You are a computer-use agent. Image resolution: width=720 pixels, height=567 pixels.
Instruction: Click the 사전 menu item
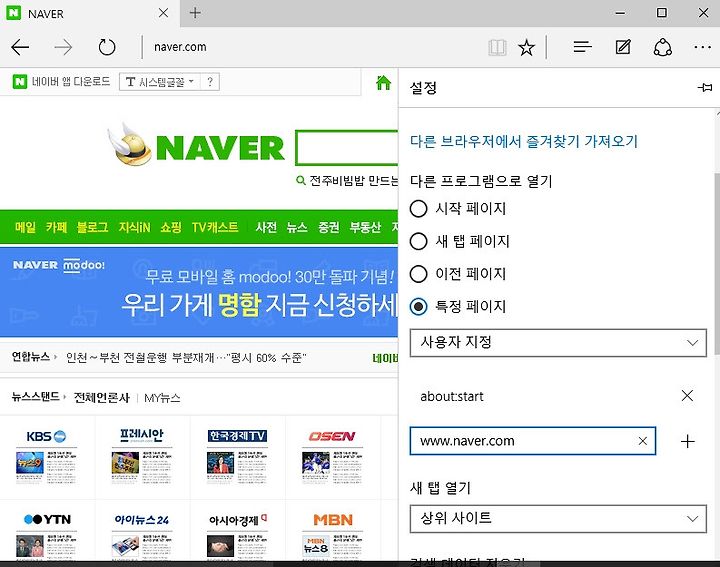pos(266,227)
